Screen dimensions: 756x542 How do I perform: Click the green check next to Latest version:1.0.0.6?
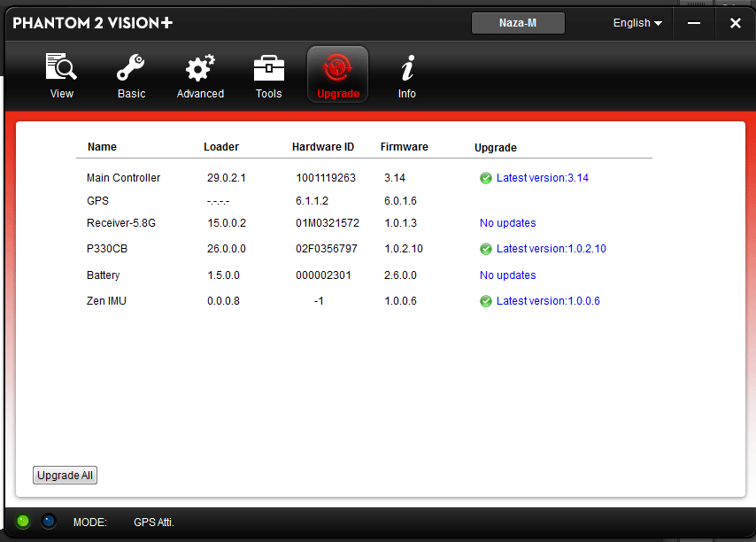click(x=485, y=301)
